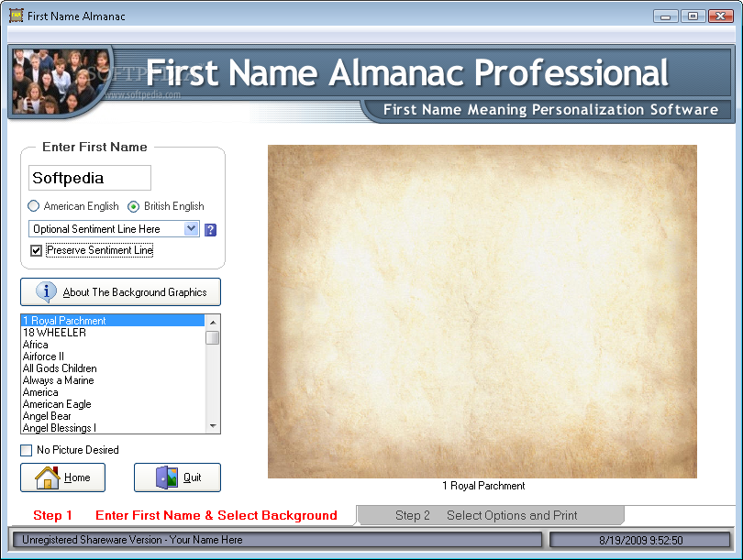Click the 1 Royal Parchment caption under preview
This screenshot has height=560, width=743.
point(483,486)
